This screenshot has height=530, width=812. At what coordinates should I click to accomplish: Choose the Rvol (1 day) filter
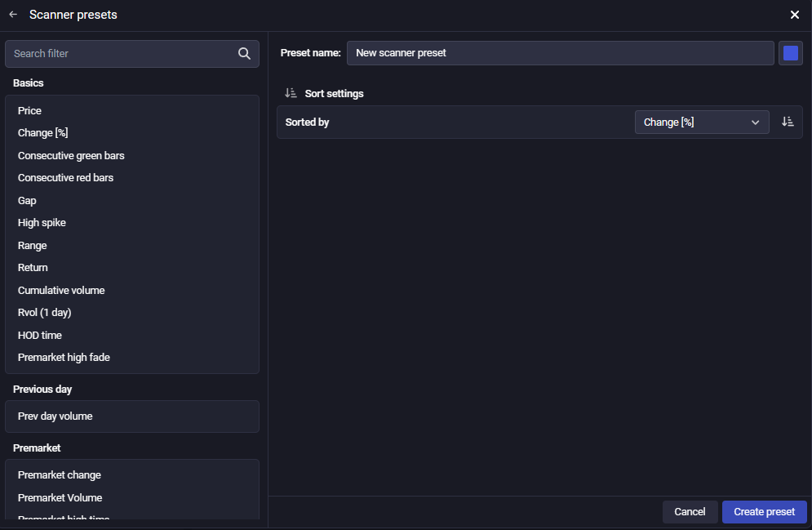[x=45, y=313]
